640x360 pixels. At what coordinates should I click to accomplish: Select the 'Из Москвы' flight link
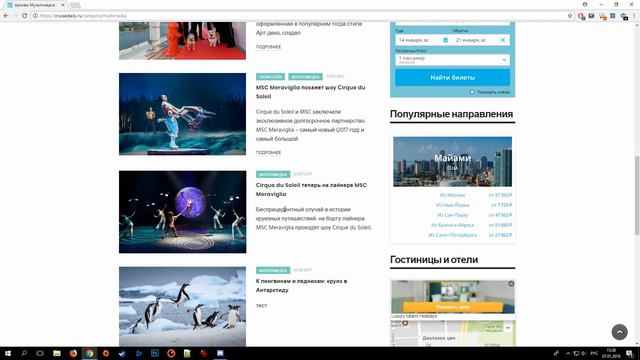click(452, 195)
